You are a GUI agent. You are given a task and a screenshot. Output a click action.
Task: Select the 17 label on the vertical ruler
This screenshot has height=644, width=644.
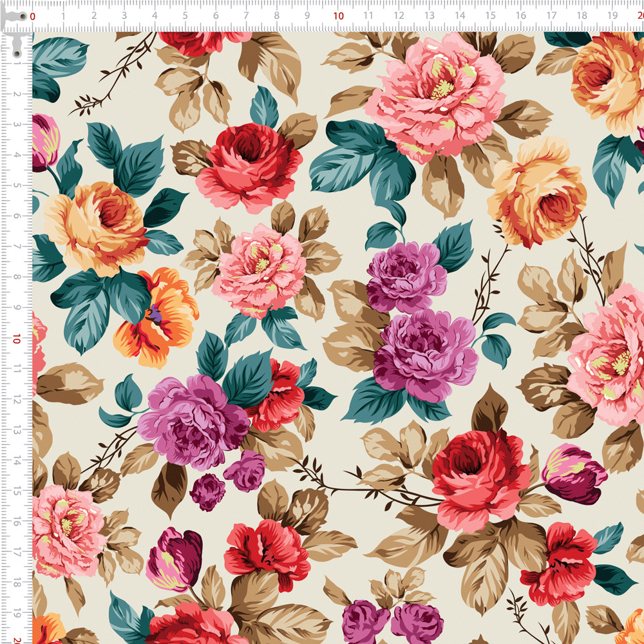tap(17, 553)
